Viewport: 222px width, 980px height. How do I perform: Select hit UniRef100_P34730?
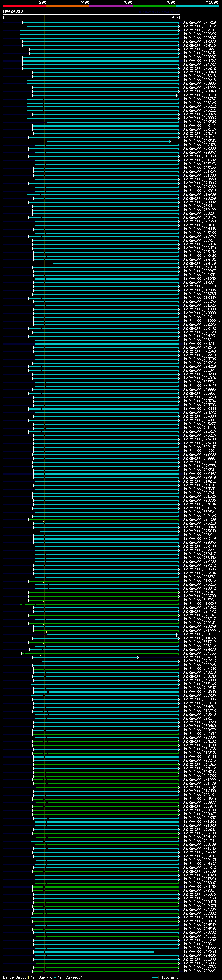199,910
